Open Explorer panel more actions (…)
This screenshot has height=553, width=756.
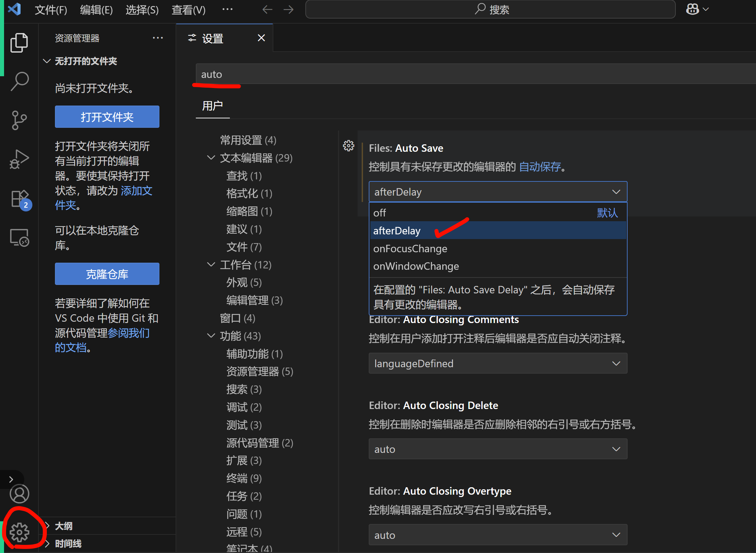[158, 38]
